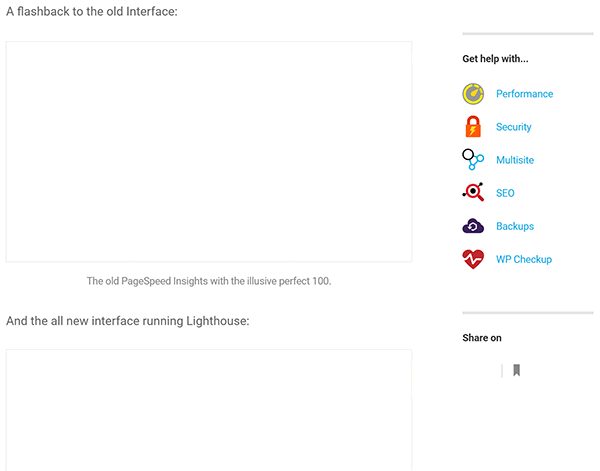The height and width of the screenshot is (471, 600).
Task: Click the bookmark icon under Share on
Action: coord(516,370)
